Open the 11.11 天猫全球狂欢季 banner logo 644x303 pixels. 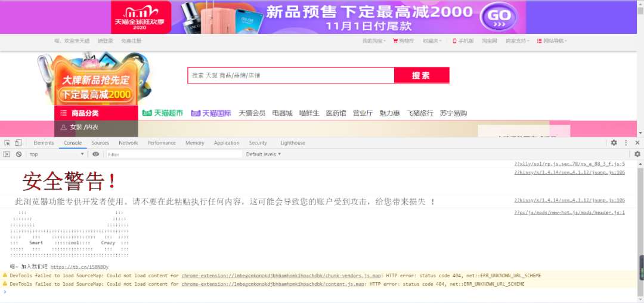(x=141, y=17)
